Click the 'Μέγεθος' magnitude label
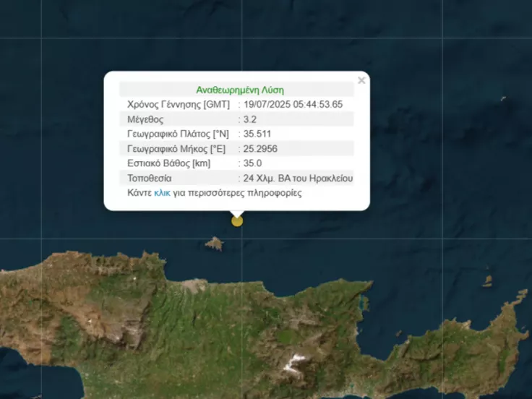The height and width of the screenshot is (399, 532). pos(145,119)
